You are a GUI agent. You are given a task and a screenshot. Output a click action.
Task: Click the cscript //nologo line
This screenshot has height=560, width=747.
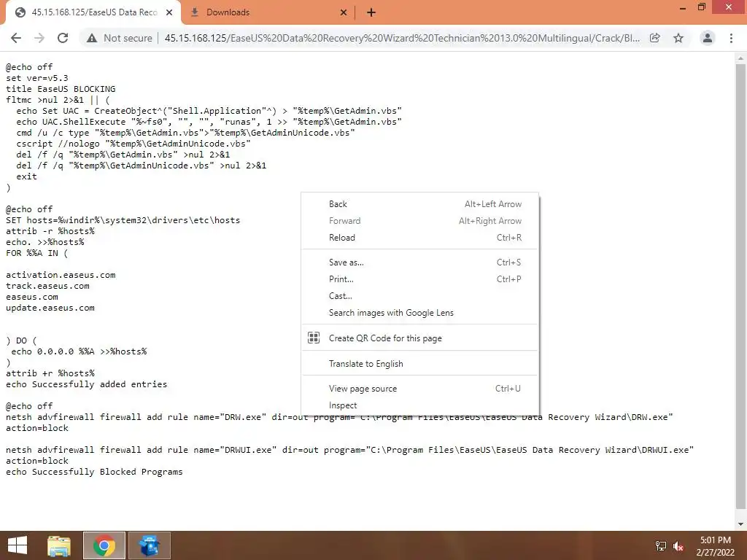(x=133, y=144)
